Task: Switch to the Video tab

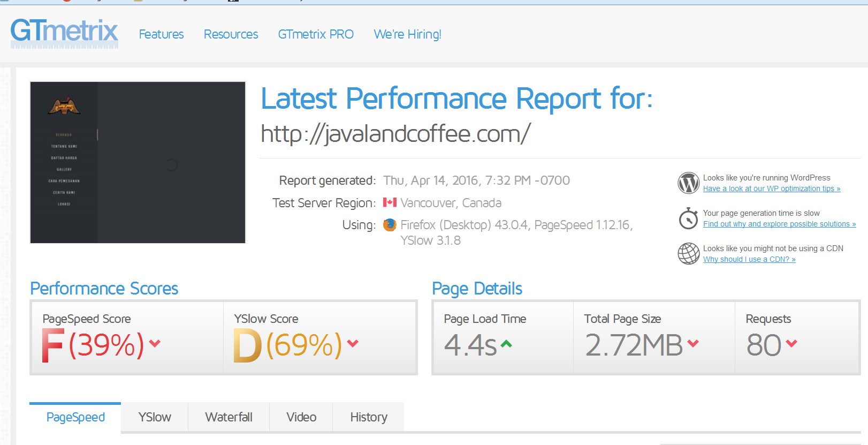Action: [301, 417]
